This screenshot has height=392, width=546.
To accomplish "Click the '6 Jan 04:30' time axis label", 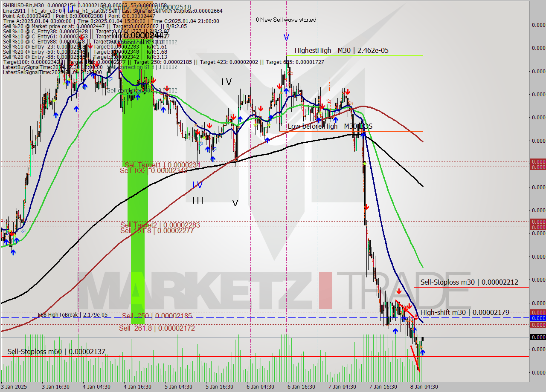I will (260, 387).
